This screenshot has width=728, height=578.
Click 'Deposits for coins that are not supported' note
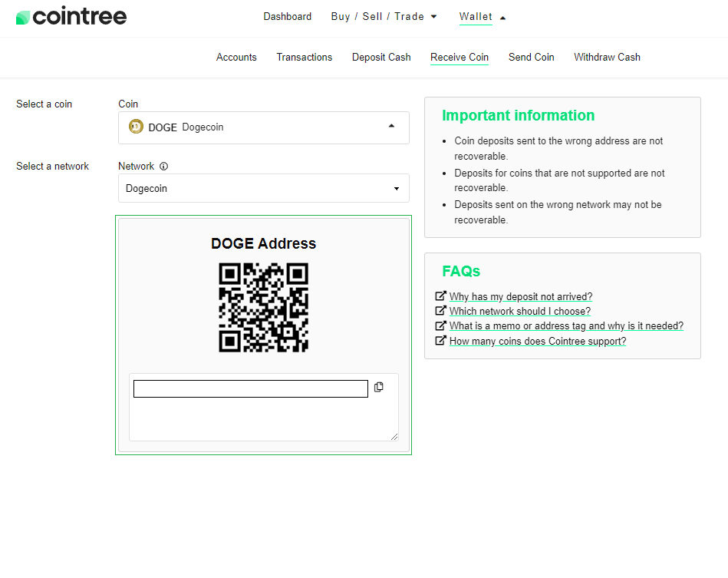559,180
